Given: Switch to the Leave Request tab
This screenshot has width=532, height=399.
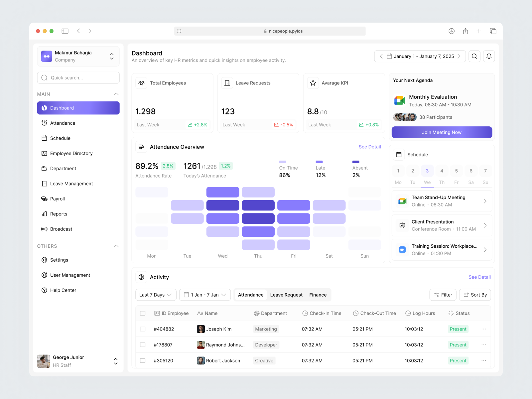Looking at the screenshot, I should [x=286, y=295].
